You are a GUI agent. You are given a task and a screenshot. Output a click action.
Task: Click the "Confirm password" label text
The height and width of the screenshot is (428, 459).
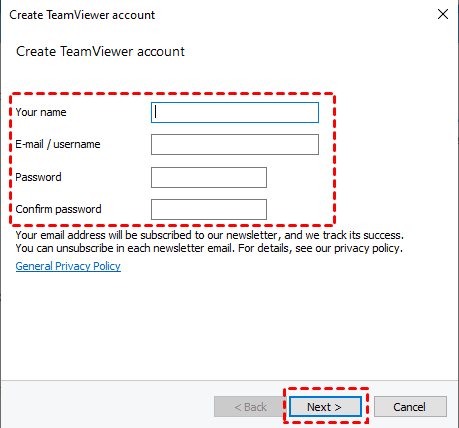58,209
